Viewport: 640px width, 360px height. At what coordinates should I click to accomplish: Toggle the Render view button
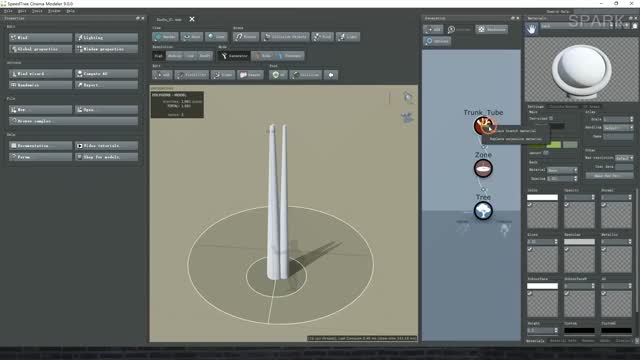click(165, 37)
